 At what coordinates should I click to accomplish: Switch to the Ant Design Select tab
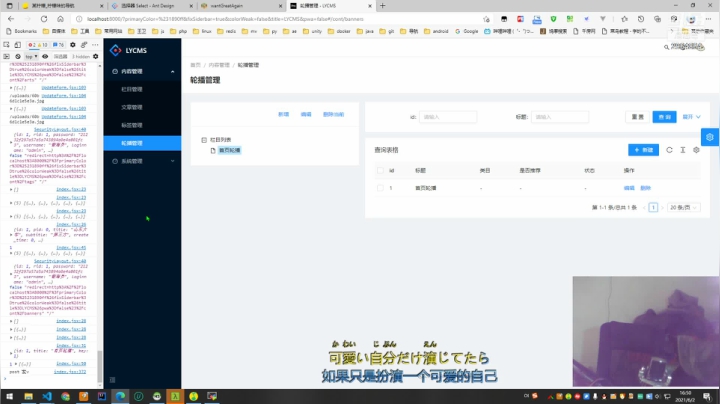coord(152,6)
